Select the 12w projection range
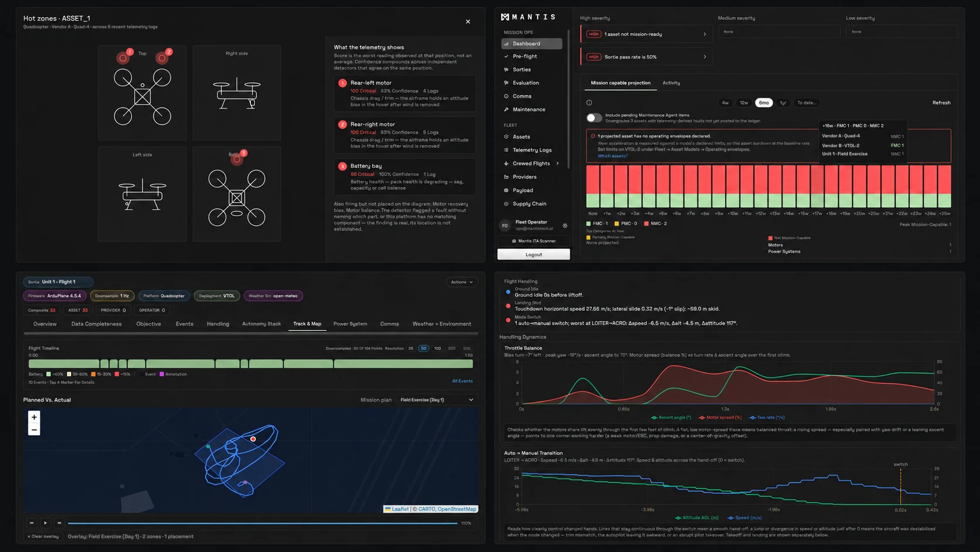Viewport: 980px width, 552px height. tap(744, 103)
